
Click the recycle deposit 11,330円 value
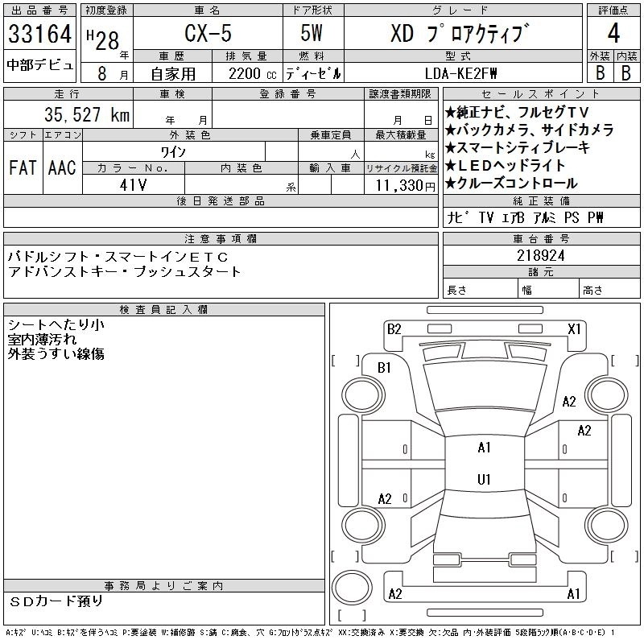point(401,185)
